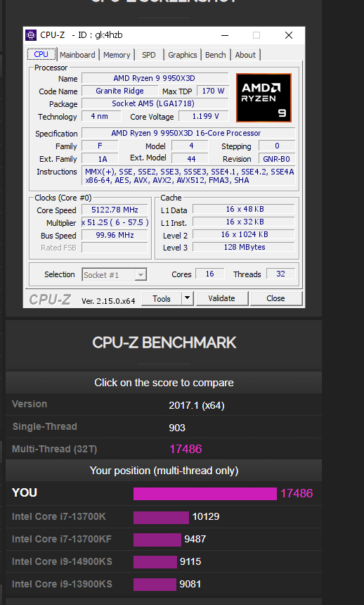Open the SPD tab
The image size is (364, 605).
click(x=149, y=55)
